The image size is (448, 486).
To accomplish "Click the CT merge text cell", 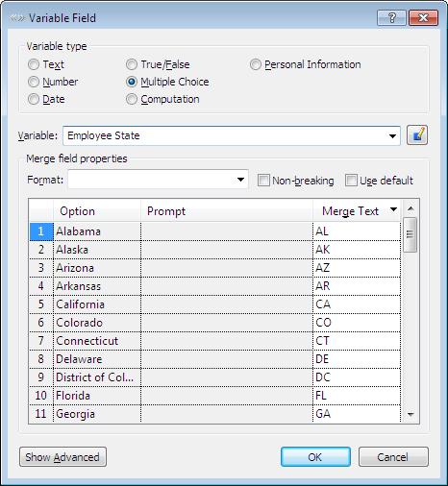I will click(x=357, y=341).
